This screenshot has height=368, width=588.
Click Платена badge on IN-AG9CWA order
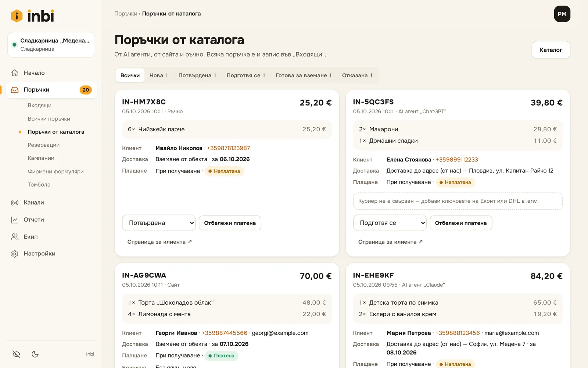221,356
